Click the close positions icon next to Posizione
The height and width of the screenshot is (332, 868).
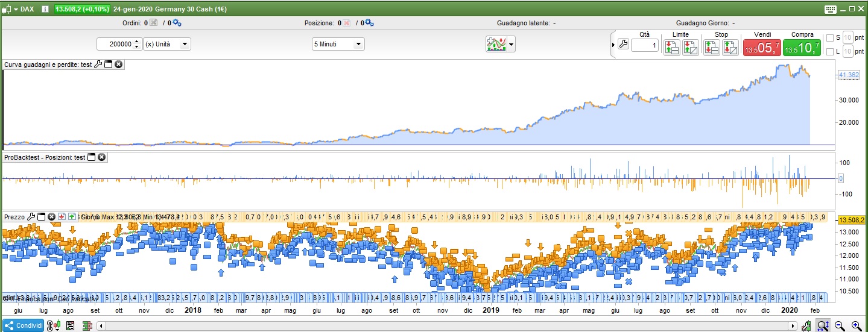click(346, 23)
